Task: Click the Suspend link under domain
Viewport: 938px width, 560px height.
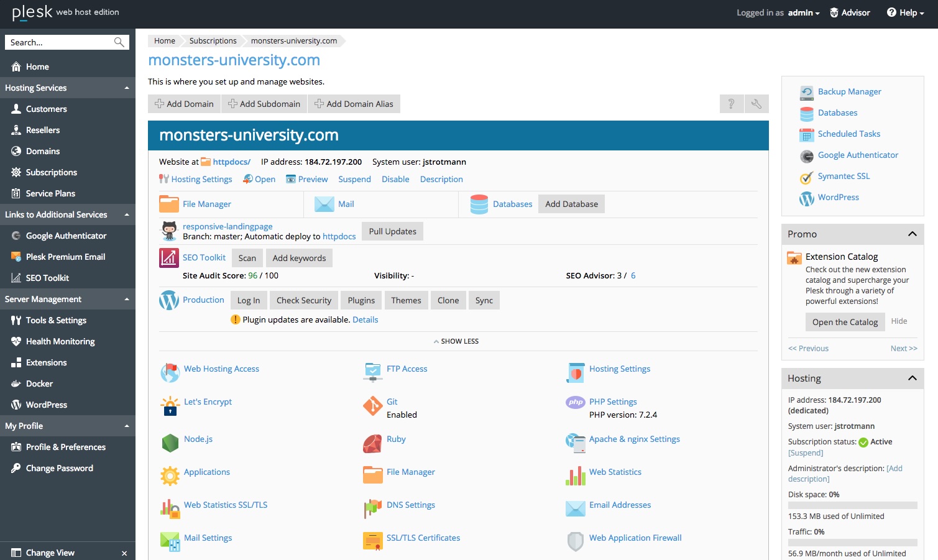Action: 354,179
